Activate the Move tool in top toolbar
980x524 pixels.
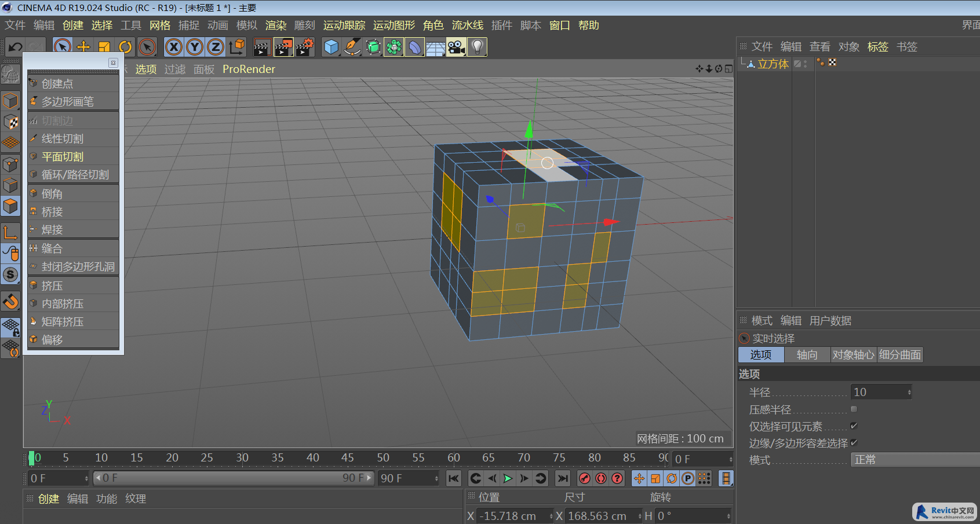tap(83, 47)
